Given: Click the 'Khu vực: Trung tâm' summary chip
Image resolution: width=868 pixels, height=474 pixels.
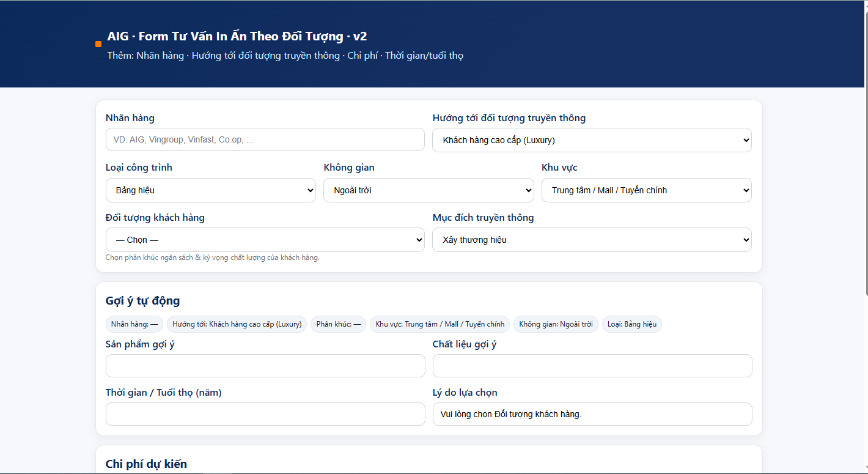Looking at the screenshot, I should pos(440,324).
